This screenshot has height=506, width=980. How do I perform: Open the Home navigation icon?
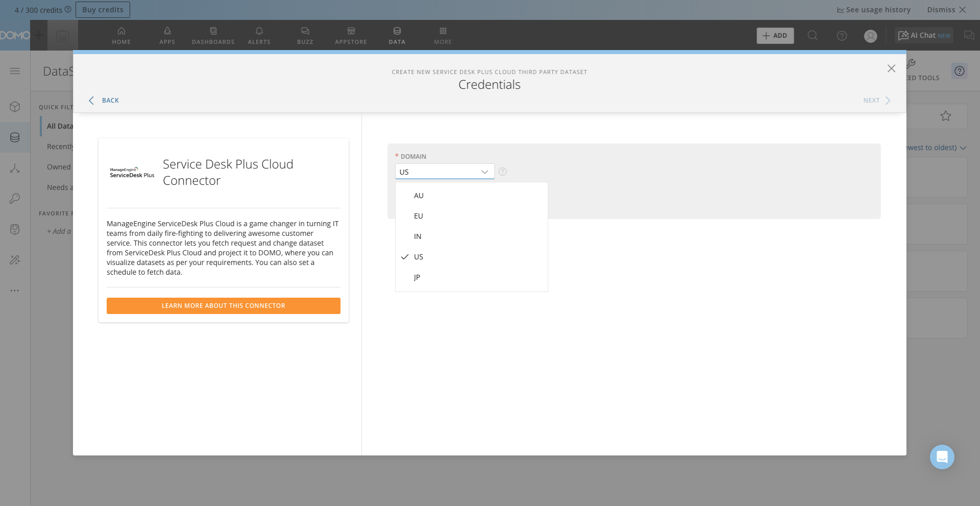121,35
